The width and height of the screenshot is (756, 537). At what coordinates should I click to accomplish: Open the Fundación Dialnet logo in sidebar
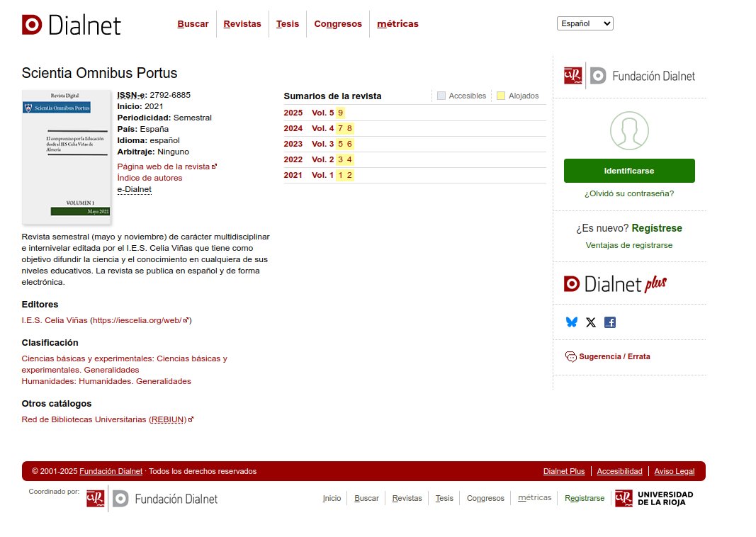(629, 76)
